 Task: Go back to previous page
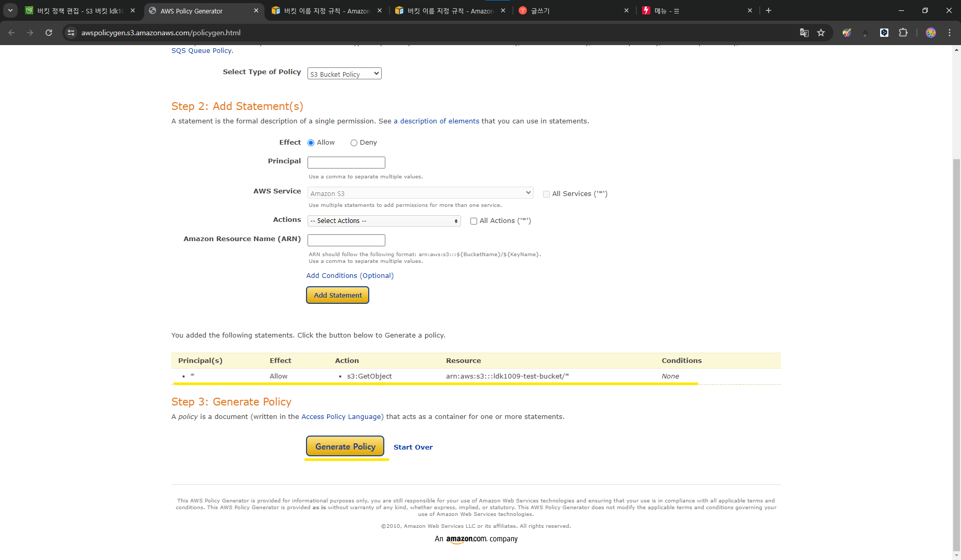click(11, 33)
